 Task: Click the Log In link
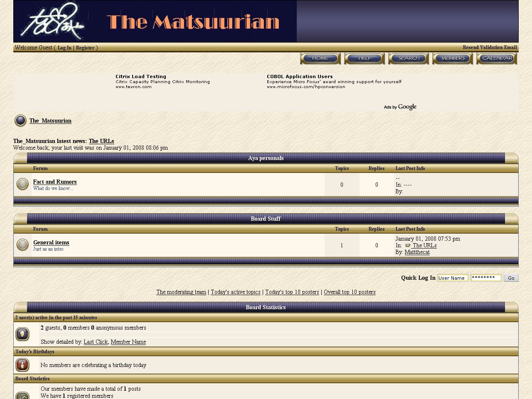[64, 48]
